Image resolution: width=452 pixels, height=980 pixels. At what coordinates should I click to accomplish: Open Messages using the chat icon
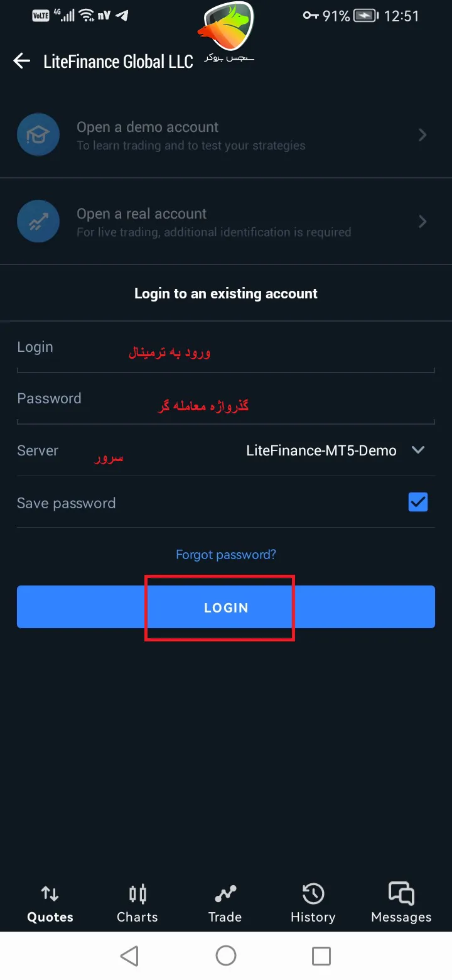click(x=400, y=893)
